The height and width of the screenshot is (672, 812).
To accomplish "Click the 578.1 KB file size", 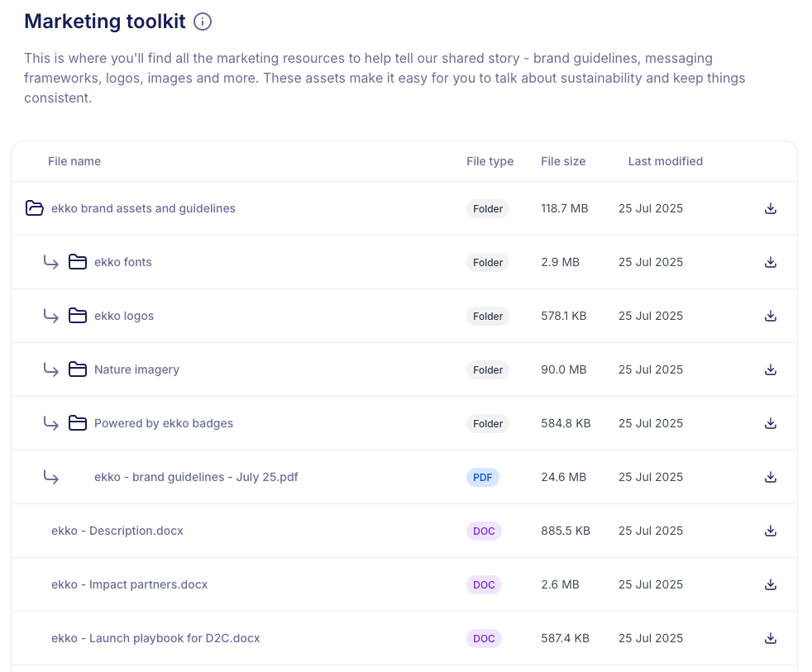I will (x=564, y=317).
